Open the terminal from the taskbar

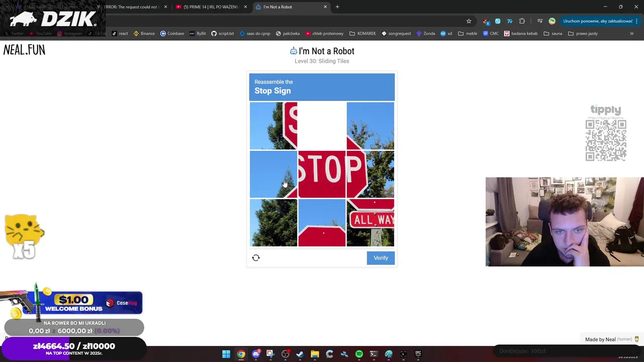pos(373,354)
